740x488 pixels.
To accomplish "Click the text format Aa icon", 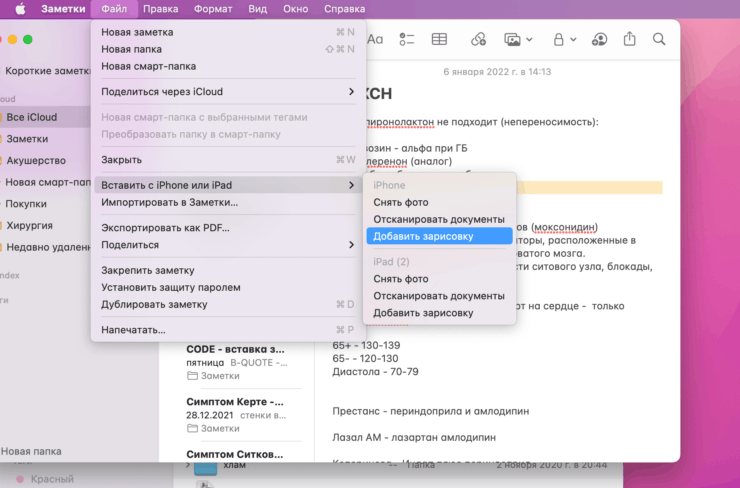I will coord(375,39).
